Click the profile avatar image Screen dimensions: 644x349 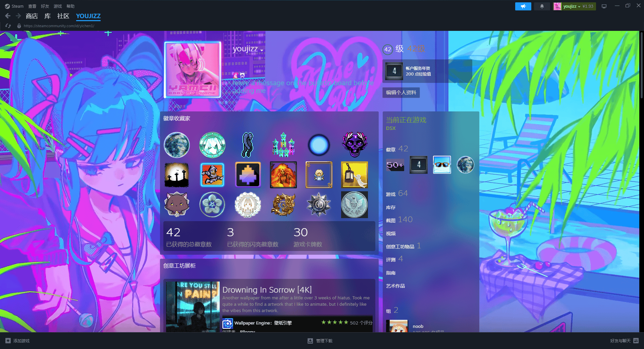pyautogui.click(x=193, y=70)
